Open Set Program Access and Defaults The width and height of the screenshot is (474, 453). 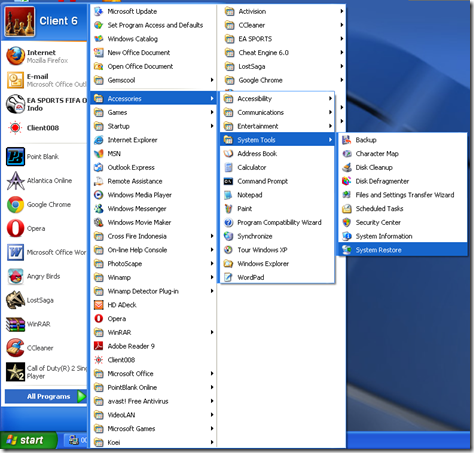(x=154, y=25)
